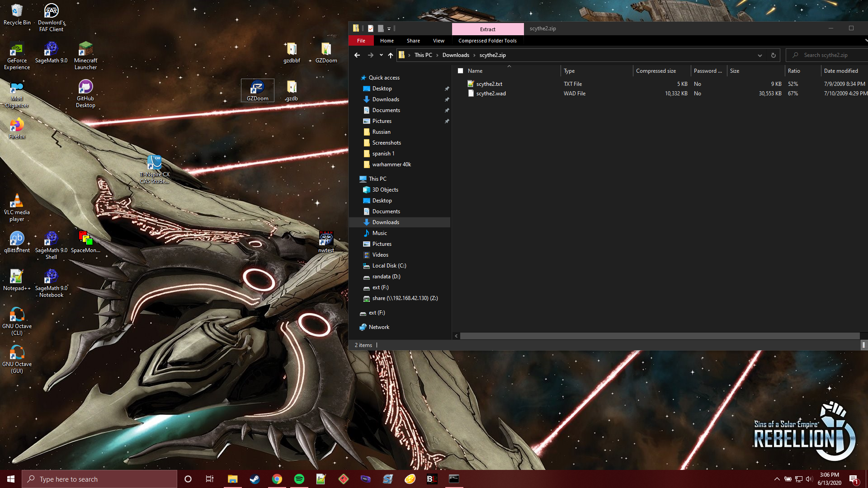
Task: Switch to the View ribbon tab
Action: pos(439,41)
